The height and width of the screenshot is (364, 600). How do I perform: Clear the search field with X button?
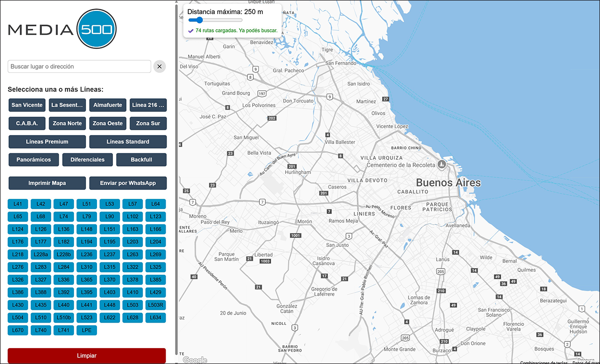160,66
